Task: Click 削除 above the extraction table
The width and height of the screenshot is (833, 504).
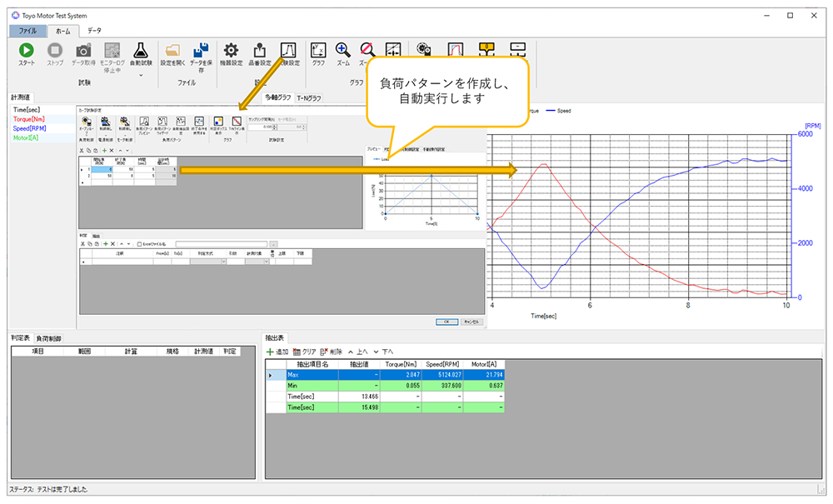Action: (331, 352)
